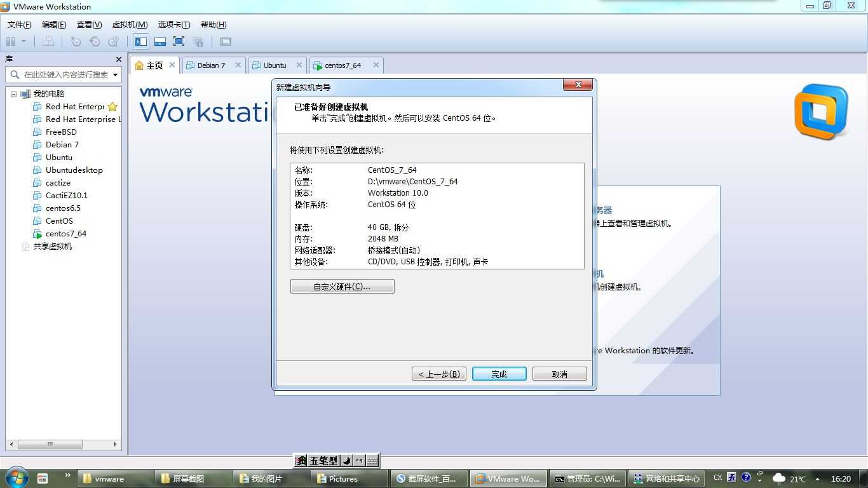Click the revert to snapshot toolbar icon
868x488 pixels.
tap(95, 41)
